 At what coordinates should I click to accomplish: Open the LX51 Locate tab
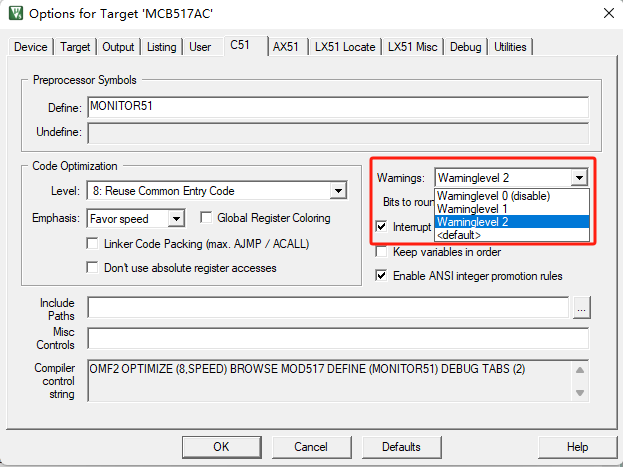[x=345, y=46]
